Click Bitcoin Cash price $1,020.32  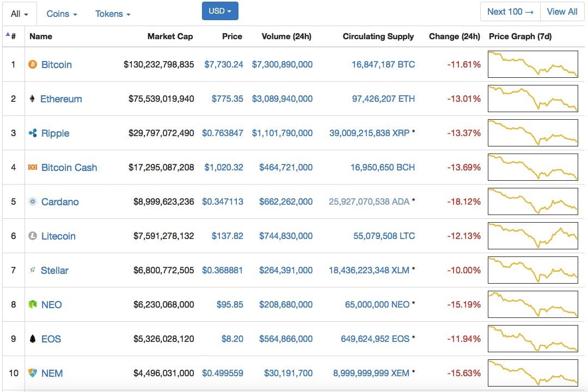click(224, 167)
